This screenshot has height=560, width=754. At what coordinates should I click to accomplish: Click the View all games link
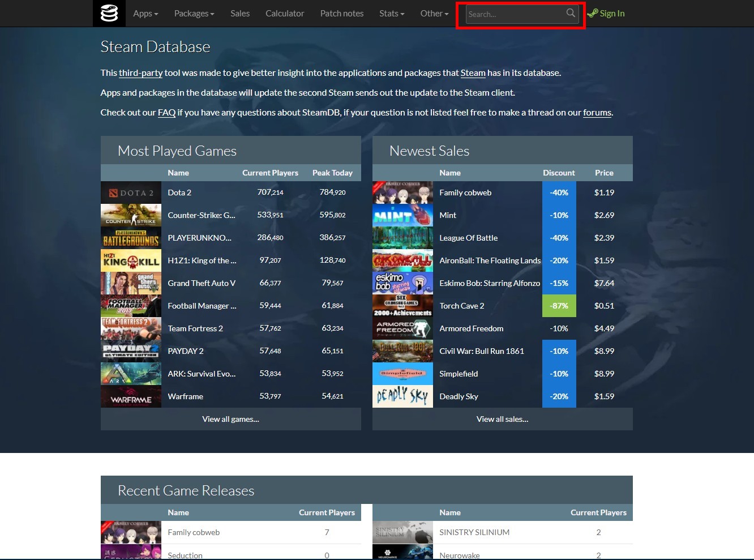[x=230, y=419]
